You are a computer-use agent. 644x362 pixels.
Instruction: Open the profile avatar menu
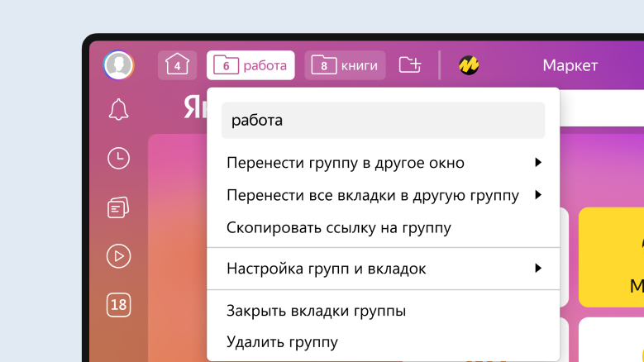(118, 65)
